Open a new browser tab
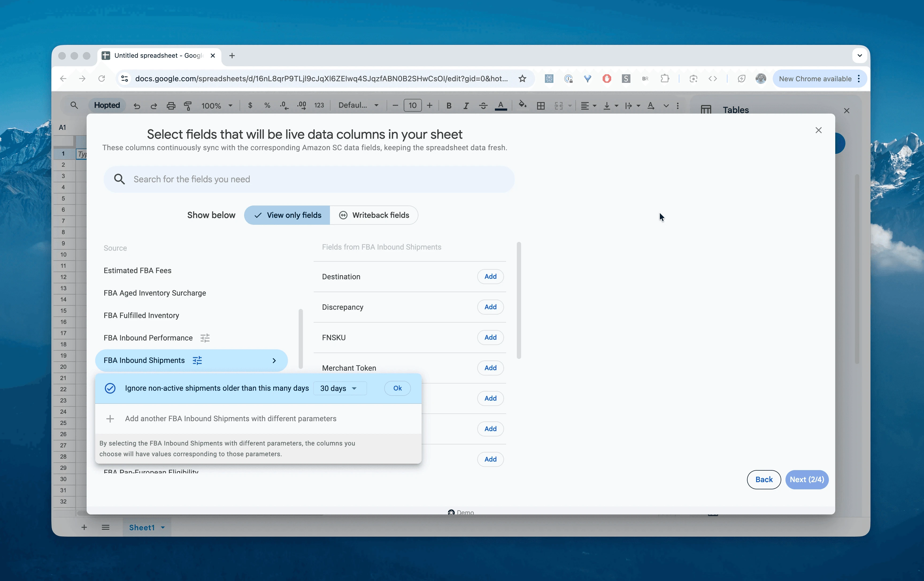Screen dimensions: 924x581 coord(232,56)
